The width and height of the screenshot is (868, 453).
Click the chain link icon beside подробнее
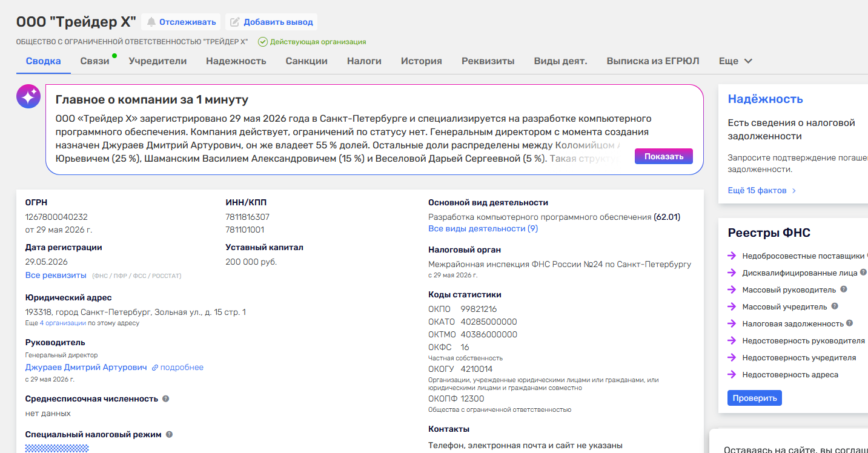pyautogui.click(x=155, y=368)
